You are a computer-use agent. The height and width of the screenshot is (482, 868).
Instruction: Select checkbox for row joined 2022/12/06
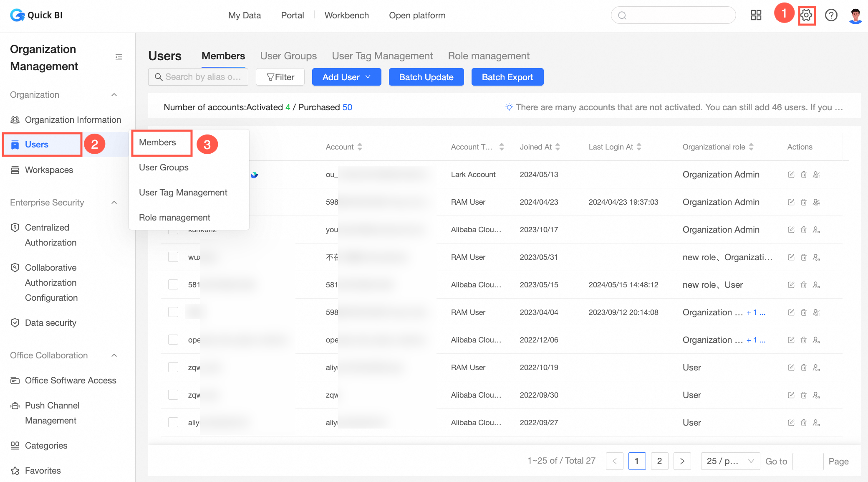point(173,340)
